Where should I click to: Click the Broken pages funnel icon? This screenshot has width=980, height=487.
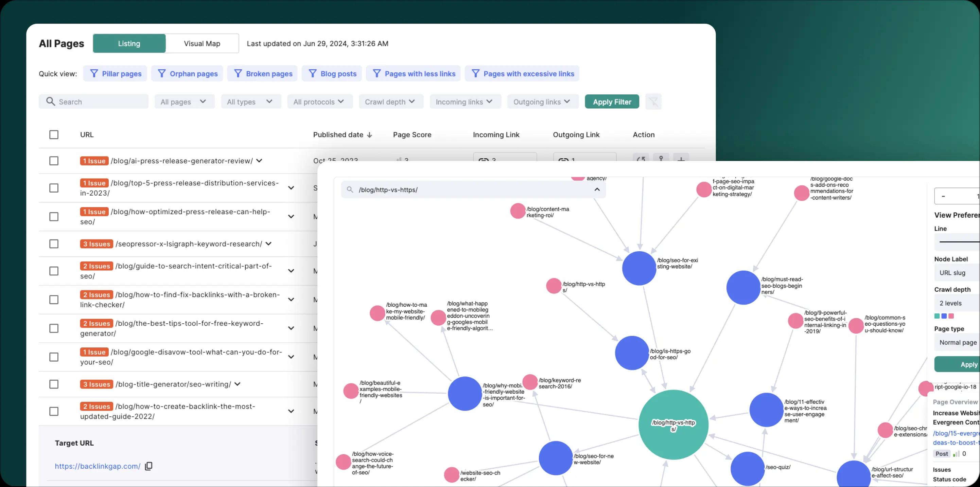tap(238, 73)
